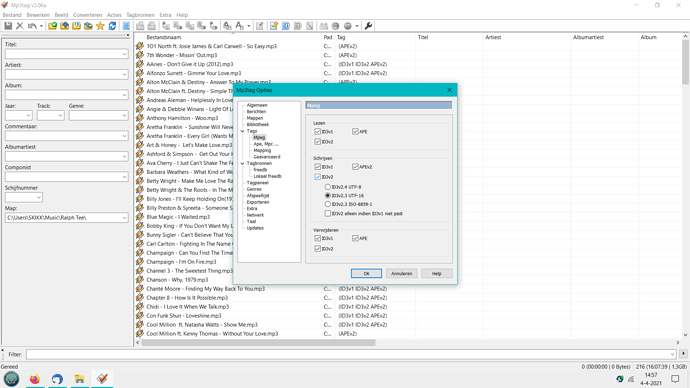Click the Actions icon left of the letter A icon
The image size is (690, 388).
(227, 26)
